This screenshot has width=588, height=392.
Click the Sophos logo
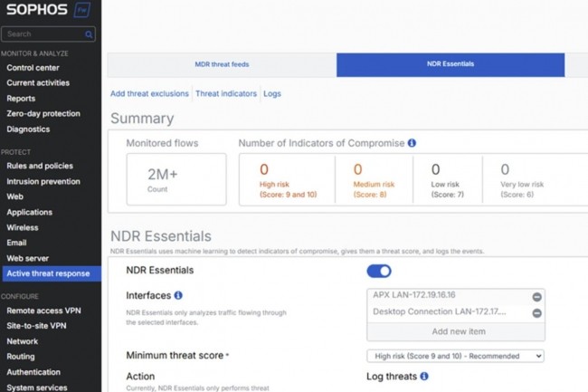41,12
